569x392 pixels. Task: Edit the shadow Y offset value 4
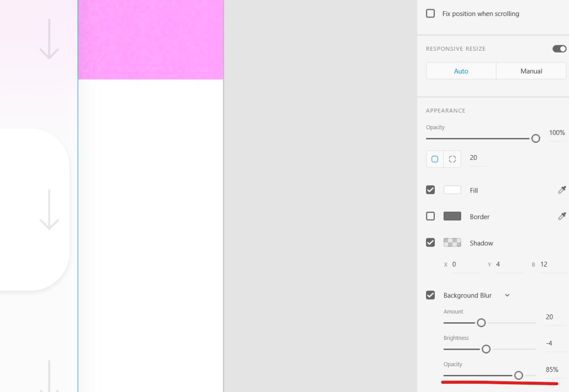(508, 265)
